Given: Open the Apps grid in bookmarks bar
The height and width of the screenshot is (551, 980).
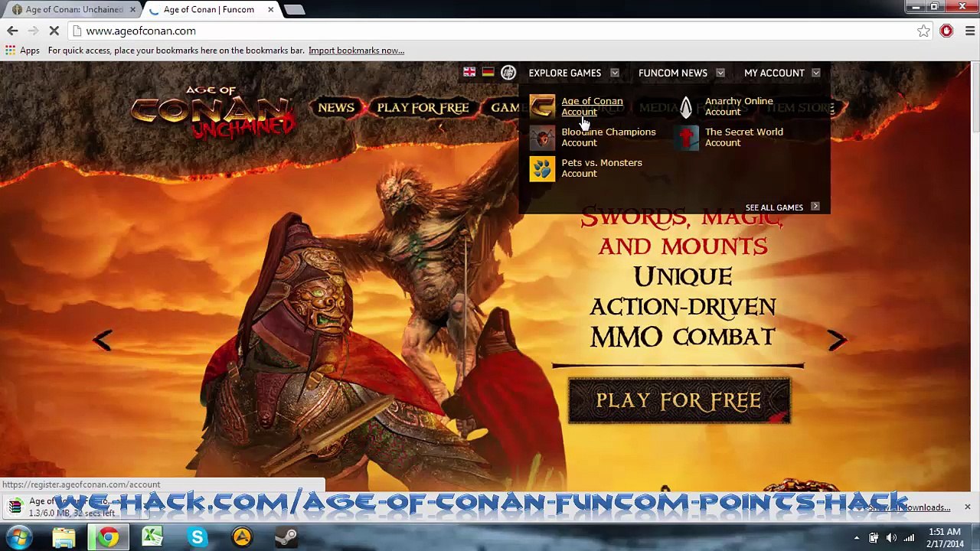Looking at the screenshot, I should pyautogui.click(x=22, y=51).
